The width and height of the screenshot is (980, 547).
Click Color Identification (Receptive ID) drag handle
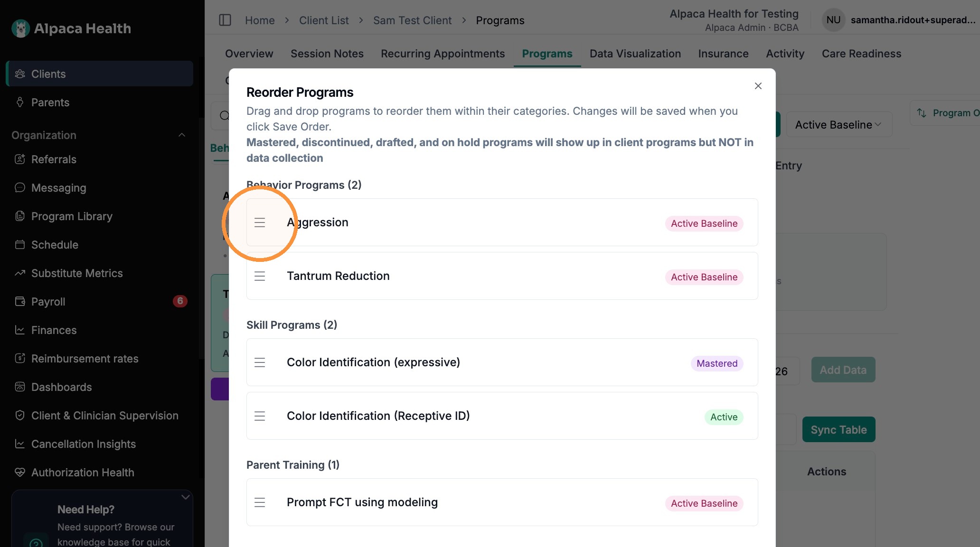coord(260,416)
